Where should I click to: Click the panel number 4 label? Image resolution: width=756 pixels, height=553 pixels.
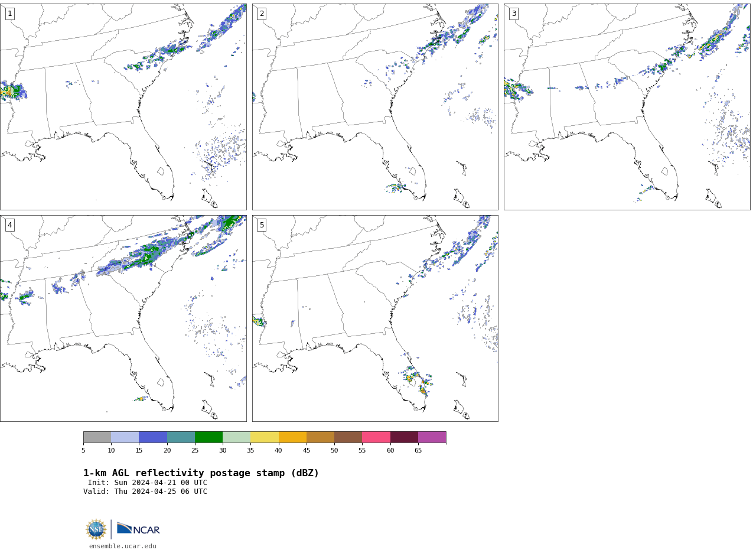[x=9, y=225]
